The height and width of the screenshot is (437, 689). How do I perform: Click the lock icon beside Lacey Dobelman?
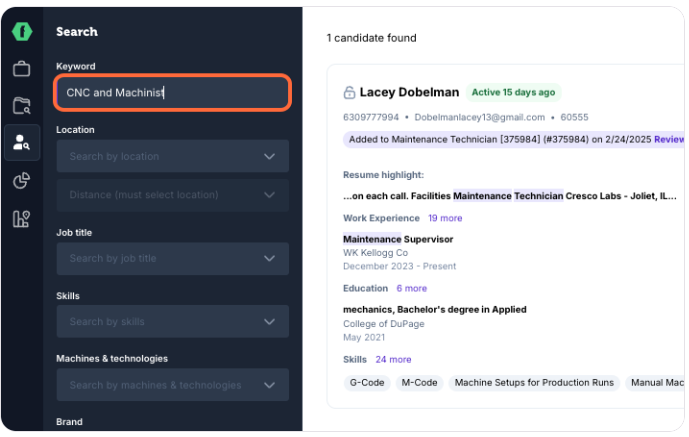point(349,93)
